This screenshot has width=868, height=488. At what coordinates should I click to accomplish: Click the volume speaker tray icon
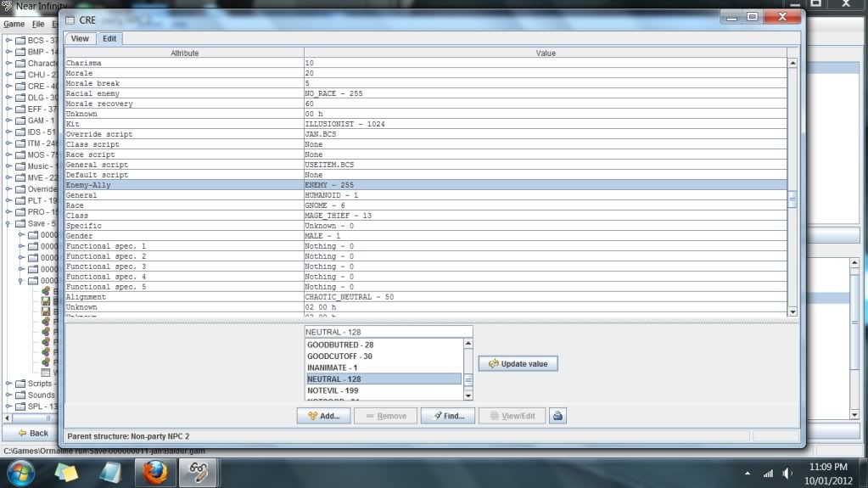pos(787,474)
